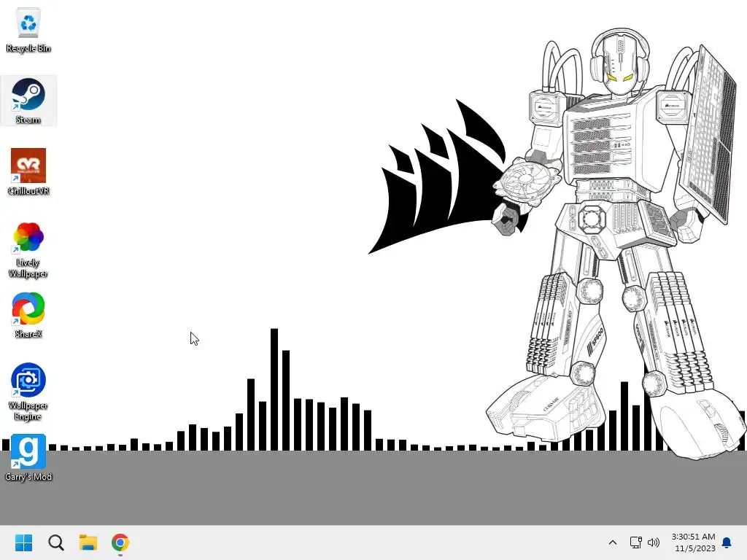Switch to Google Chrome in the taskbar
747x560 pixels.
[x=120, y=542]
